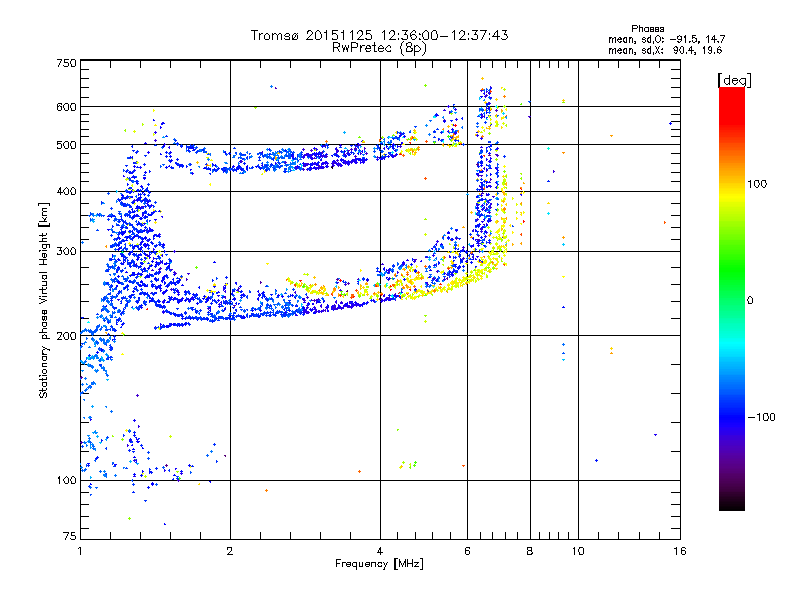Screen dimensions: 800x600
Task: Click the colorbar tick label "-100"
Action: point(761,417)
